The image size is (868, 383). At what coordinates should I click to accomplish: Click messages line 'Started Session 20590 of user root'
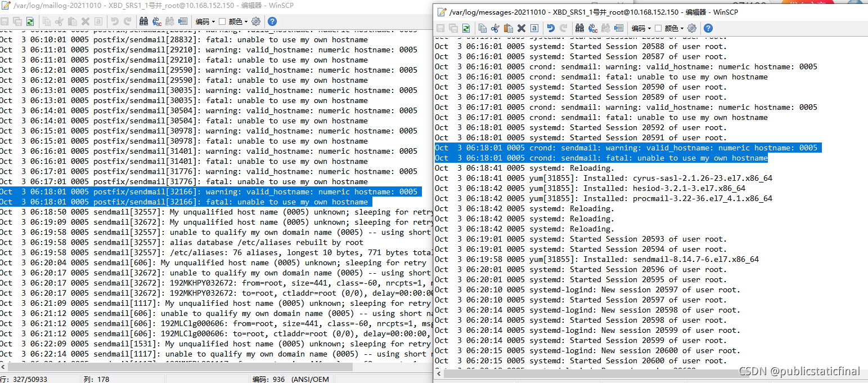click(x=581, y=87)
